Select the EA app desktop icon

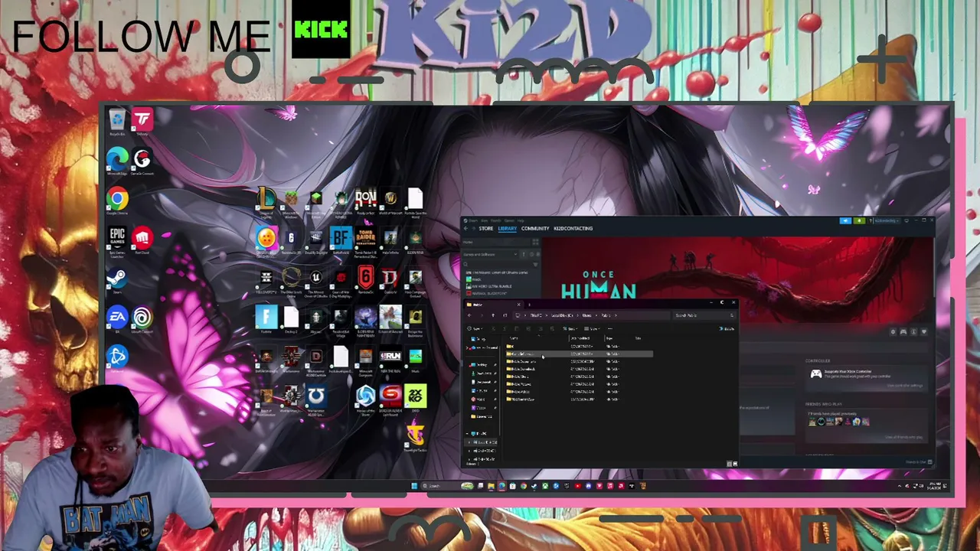tap(117, 319)
